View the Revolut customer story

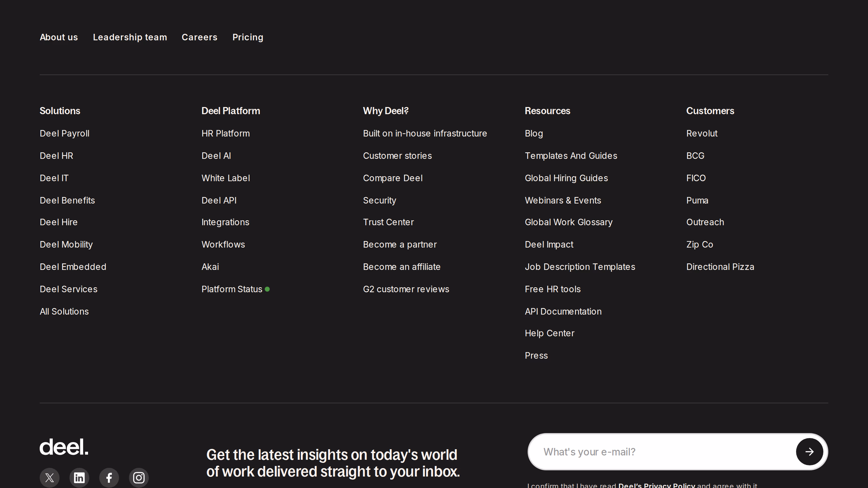pos(702,133)
